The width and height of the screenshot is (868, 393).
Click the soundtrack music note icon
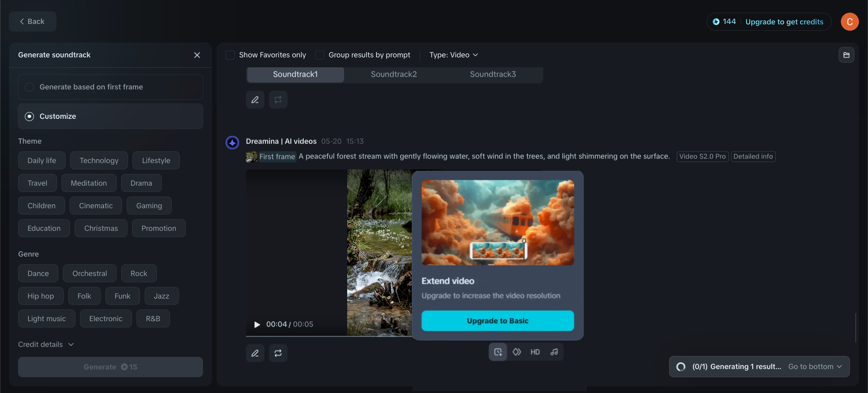coord(554,352)
